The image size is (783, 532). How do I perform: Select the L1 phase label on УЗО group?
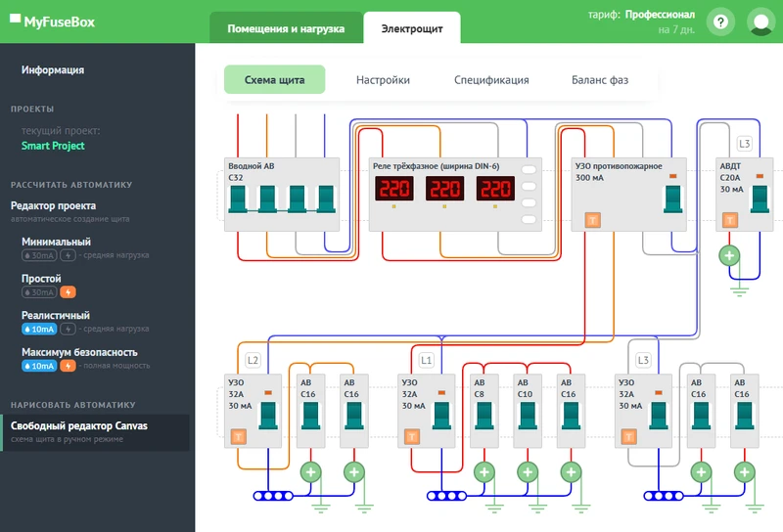(x=426, y=360)
